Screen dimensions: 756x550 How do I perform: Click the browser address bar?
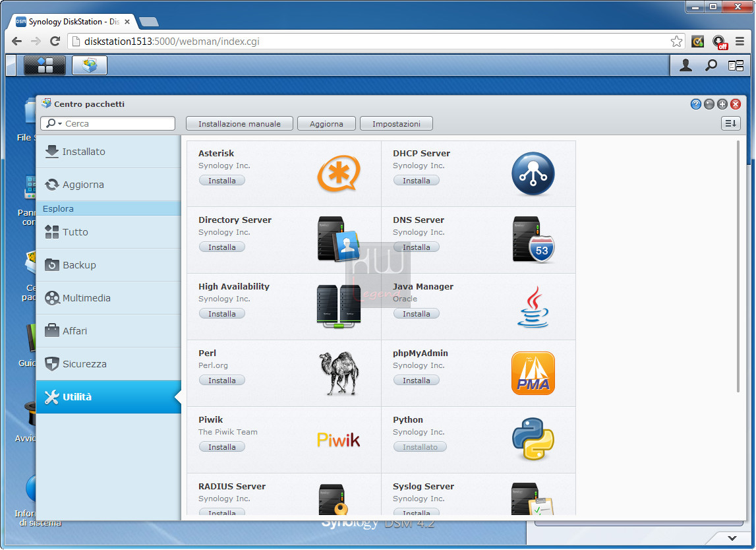pyautogui.click(x=376, y=42)
